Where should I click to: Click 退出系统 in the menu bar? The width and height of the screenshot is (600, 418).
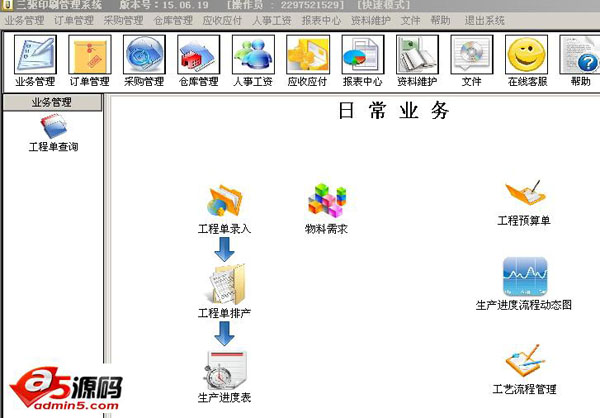coord(484,20)
